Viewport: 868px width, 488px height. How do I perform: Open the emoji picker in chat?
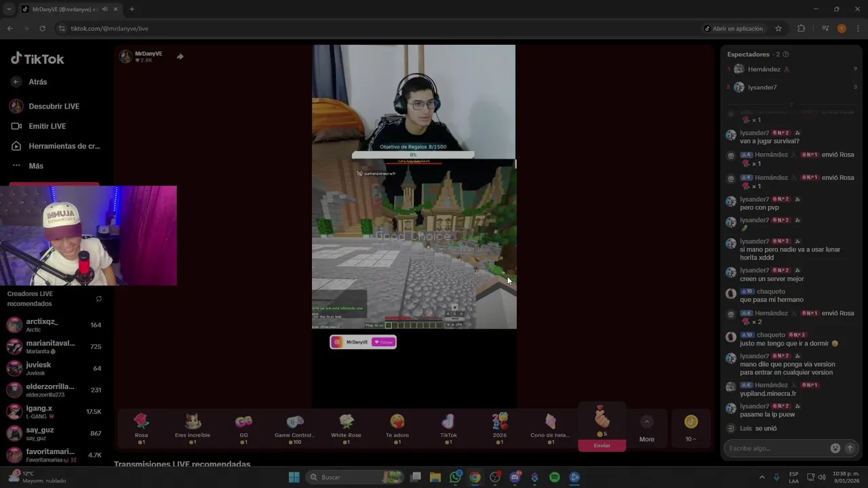click(x=835, y=448)
